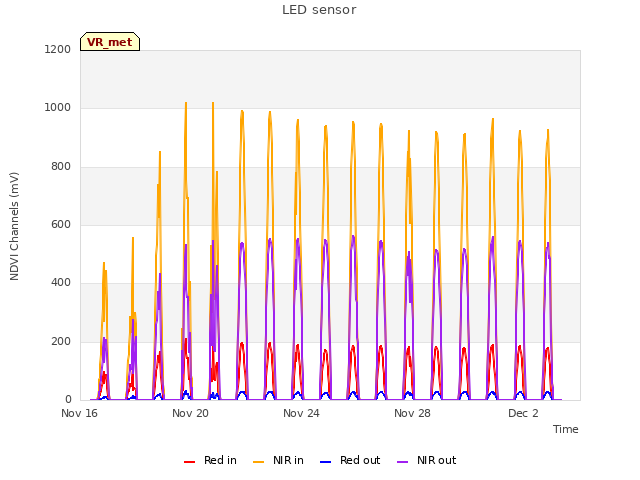Click the Nov 24 x-axis label
The width and height of the screenshot is (640, 480).
[301, 413]
